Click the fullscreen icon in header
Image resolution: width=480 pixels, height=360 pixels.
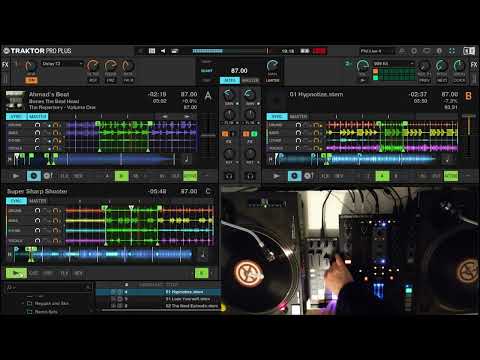[452, 51]
